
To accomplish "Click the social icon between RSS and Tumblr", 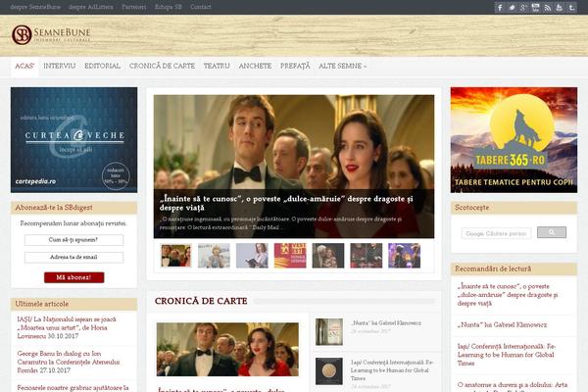I will (x=560, y=8).
